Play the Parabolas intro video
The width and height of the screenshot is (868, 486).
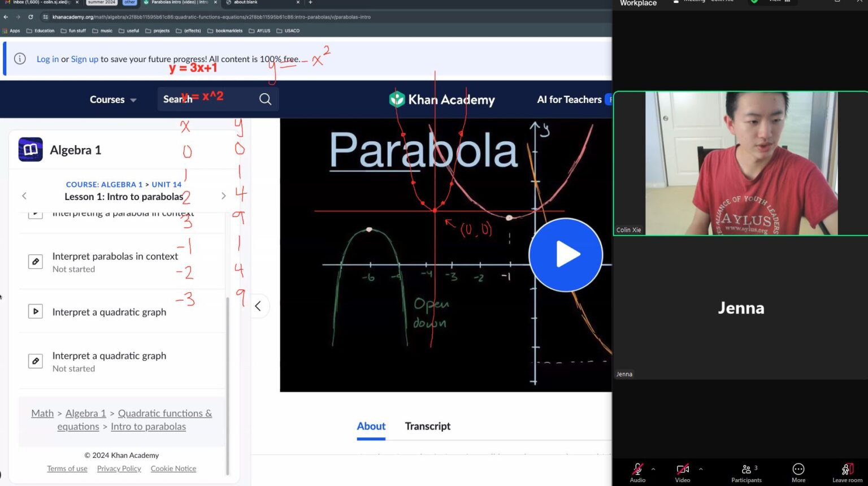click(566, 255)
